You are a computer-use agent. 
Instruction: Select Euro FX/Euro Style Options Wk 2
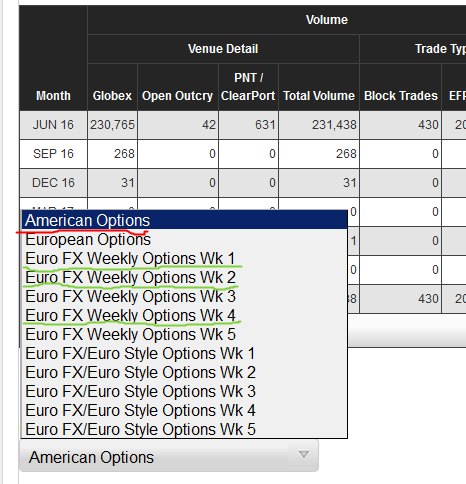click(x=184, y=372)
